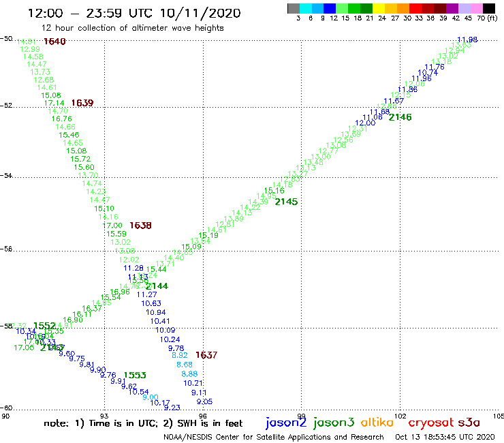
Task: Select the 1637 time marker
Action: tap(206, 355)
